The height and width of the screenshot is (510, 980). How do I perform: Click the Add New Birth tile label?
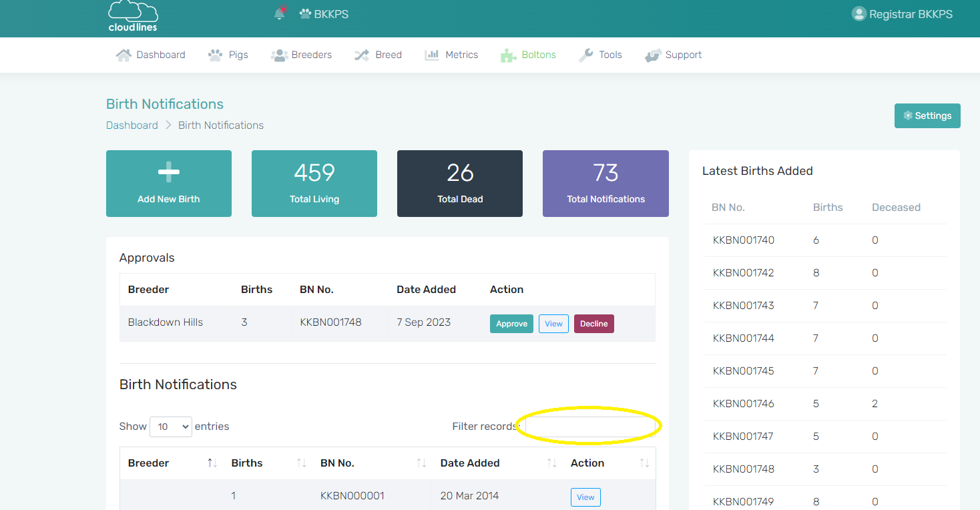coord(169,199)
